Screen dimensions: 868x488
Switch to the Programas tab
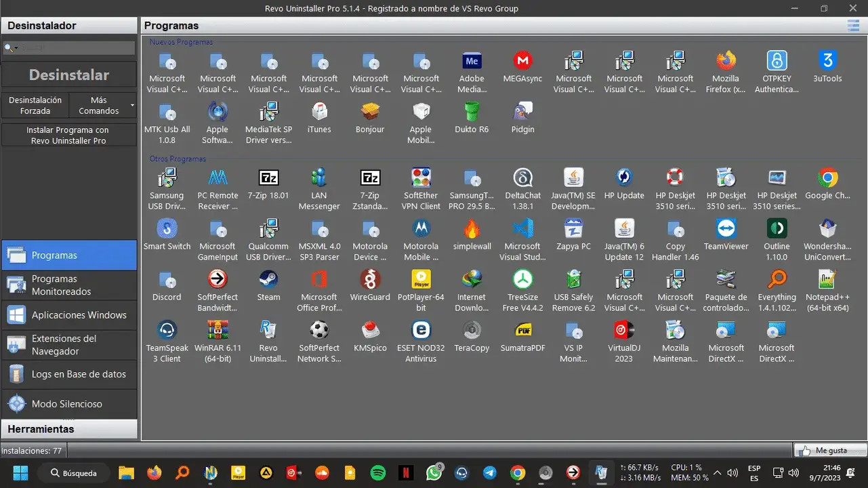(69, 256)
